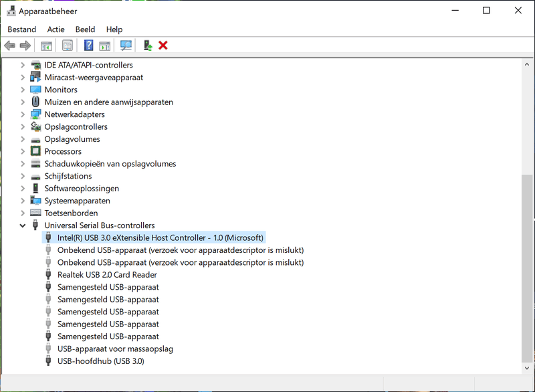Image resolution: width=535 pixels, height=392 pixels.
Task: Click the greyed icon of USB-apparaat voor massaopslag
Action: click(x=48, y=349)
